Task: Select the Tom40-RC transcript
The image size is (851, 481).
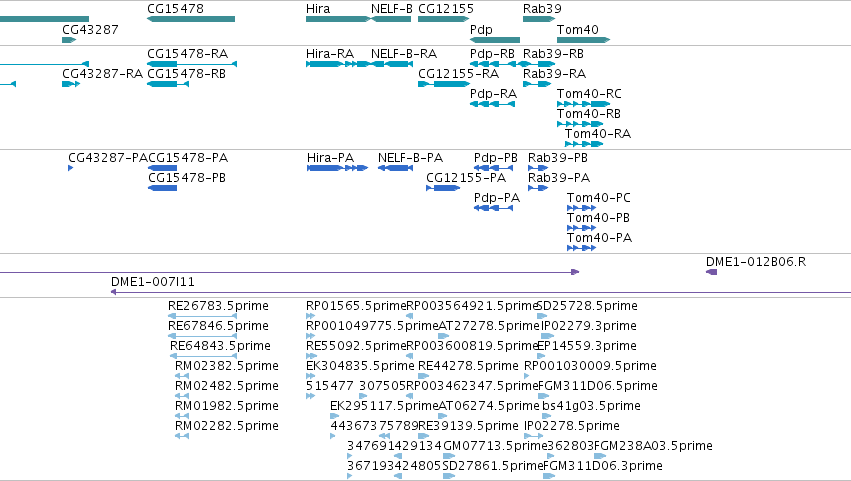Action: [583, 104]
